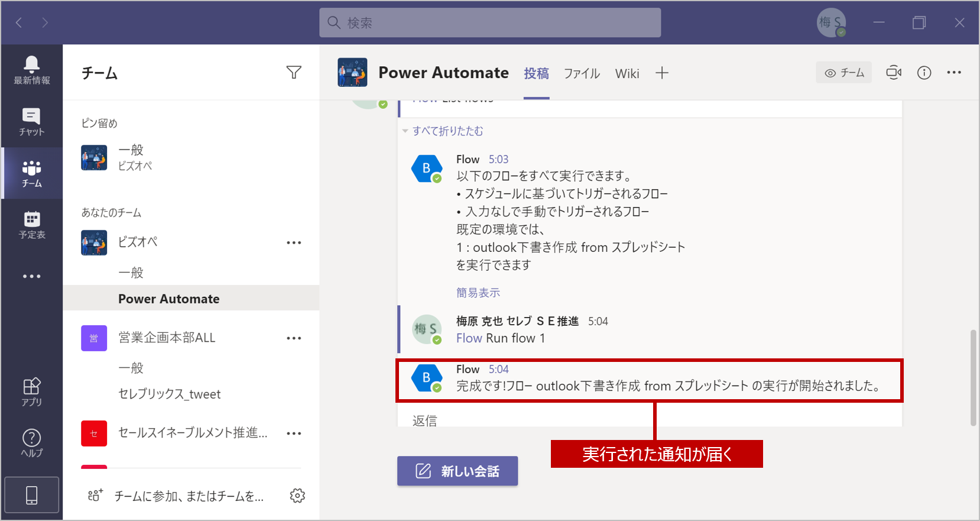This screenshot has width=980, height=521.
Task: Click the 完成です!フロー outlook下書き作成 message
Action: point(668,386)
